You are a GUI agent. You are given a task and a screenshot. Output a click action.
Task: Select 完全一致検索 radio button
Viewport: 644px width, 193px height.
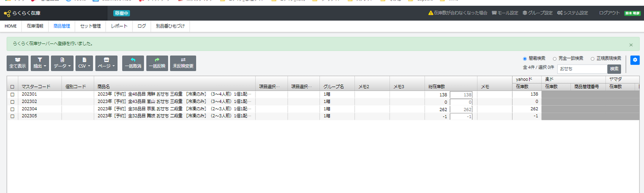point(554,58)
